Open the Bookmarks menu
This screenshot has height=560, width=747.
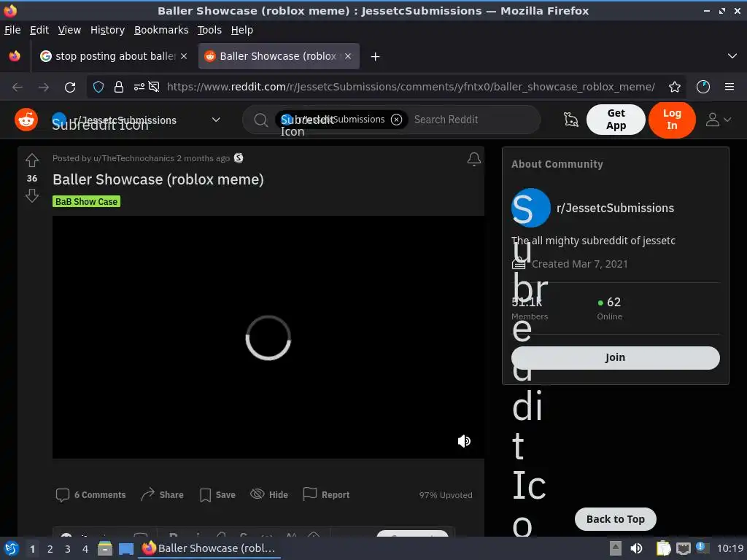pos(161,30)
